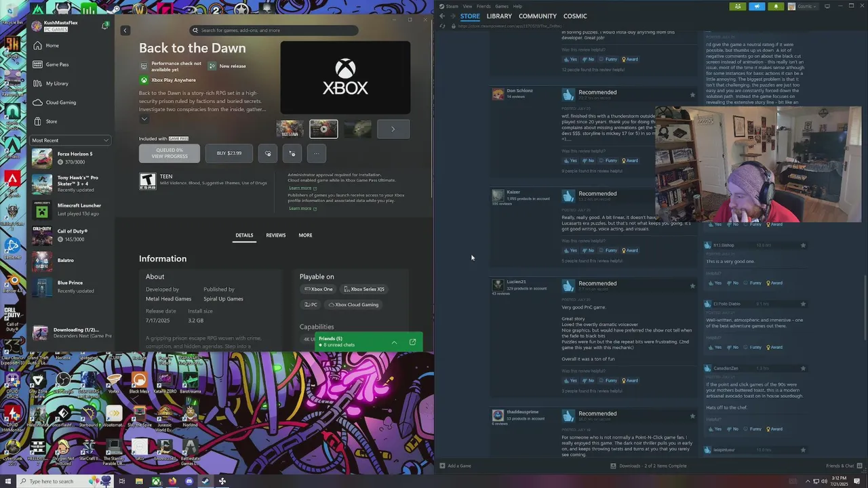Add Back to the Dawn to wishlist
The height and width of the screenshot is (488, 868).
click(268, 153)
